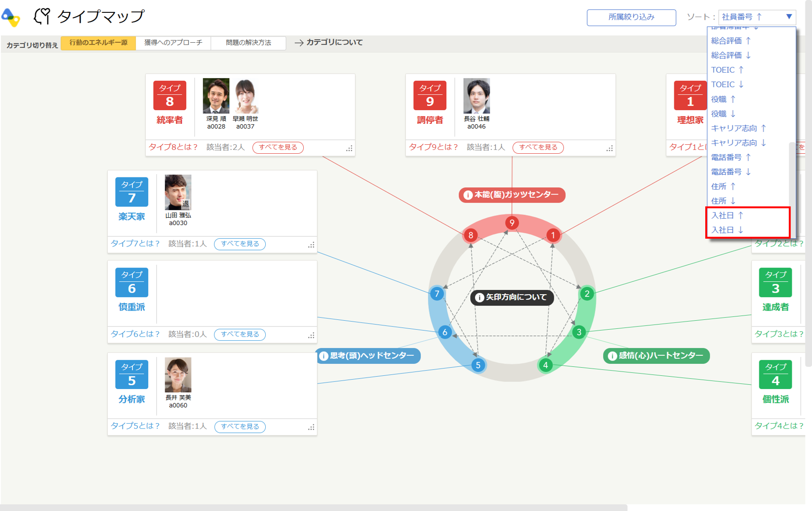Image resolution: width=812 pixels, height=511 pixels.
Task: Choose TOEIC ↓ from the sort list
Action: click(x=727, y=84)
